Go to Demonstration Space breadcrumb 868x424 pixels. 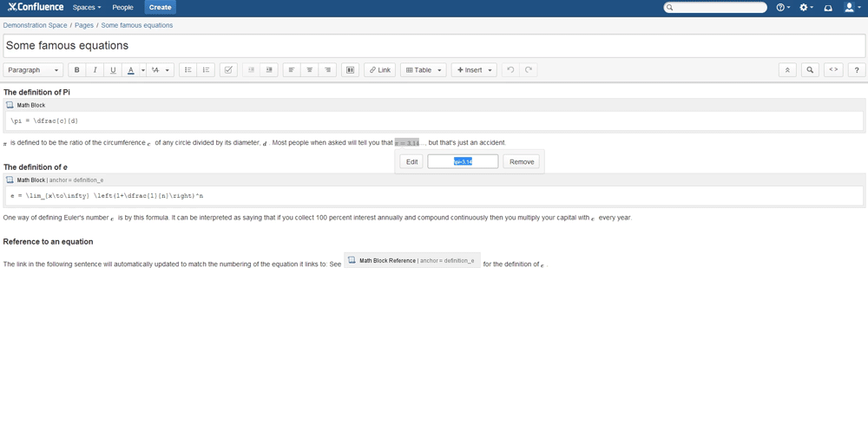tap(36, 25)
